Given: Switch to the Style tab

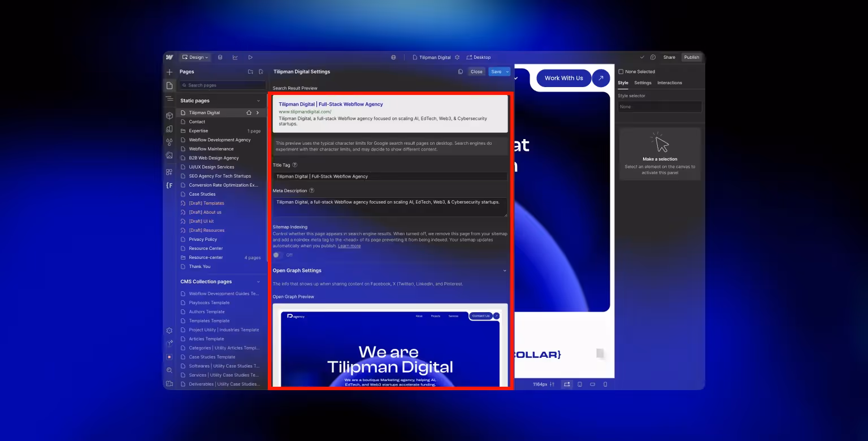Looking at the screenshot, I should pyautogui.click(x=623, y=83).
